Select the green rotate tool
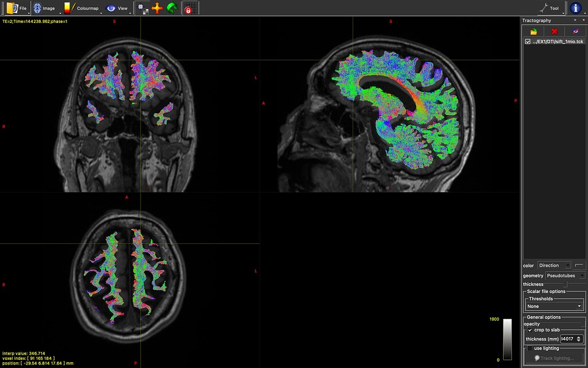This screenshot has width=588, height=368. (171, 8)
